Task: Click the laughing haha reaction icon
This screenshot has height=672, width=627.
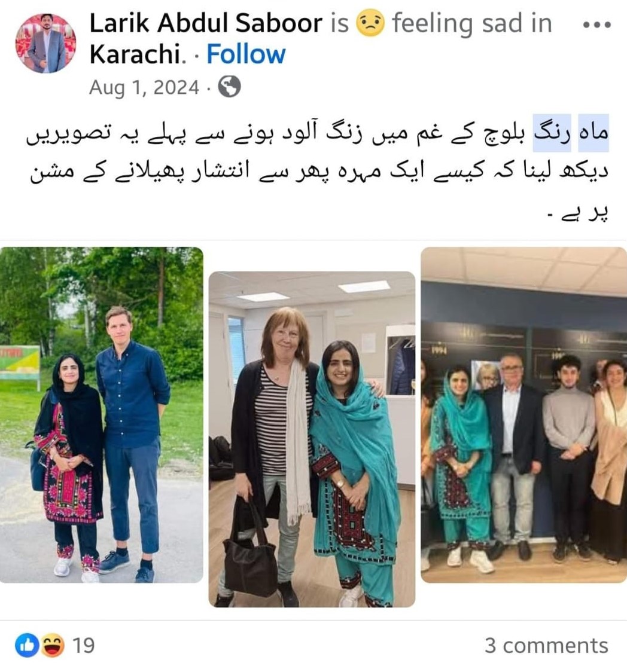Action: 53,646
